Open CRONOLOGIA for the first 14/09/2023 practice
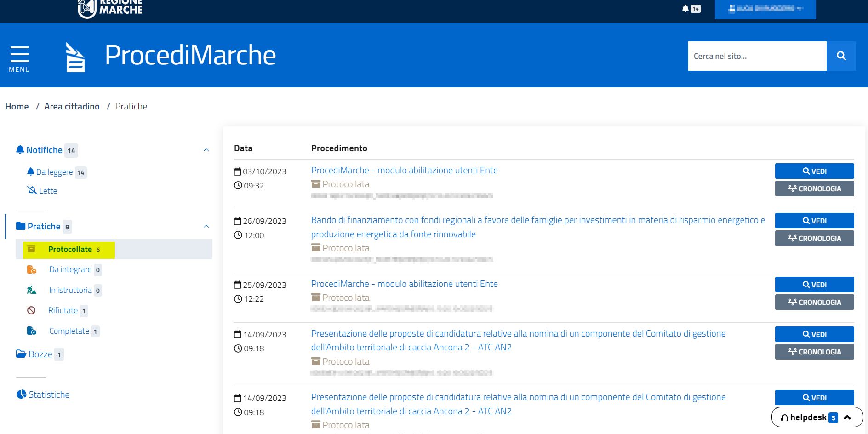868x434 pixels. point(815,352)
